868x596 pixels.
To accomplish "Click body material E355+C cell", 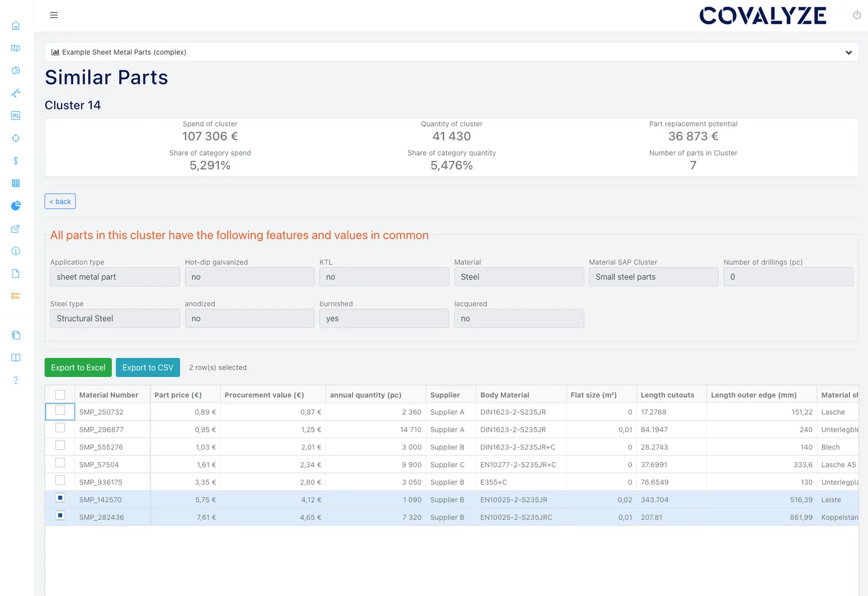I will click(x=521, y=482).
